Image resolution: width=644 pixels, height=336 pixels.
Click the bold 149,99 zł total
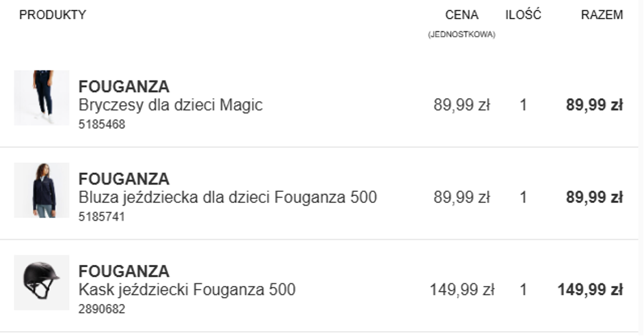(x=589, y=290)
